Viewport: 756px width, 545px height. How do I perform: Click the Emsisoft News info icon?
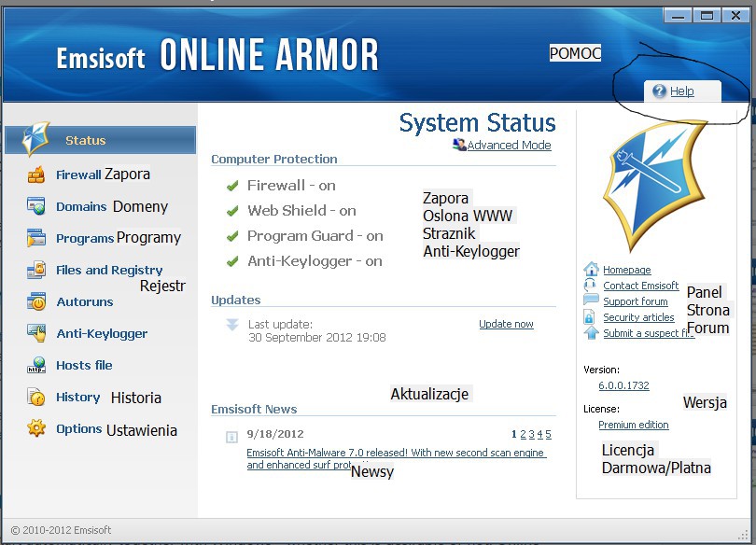tap(231, 437)
